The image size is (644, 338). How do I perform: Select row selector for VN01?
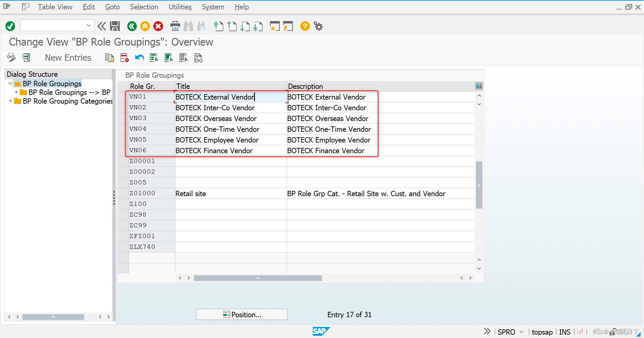tap(123, 97)
